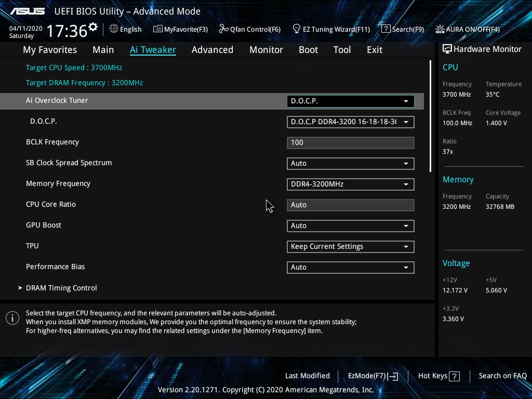Click Hot Keys label

click(x=433, y=376)
